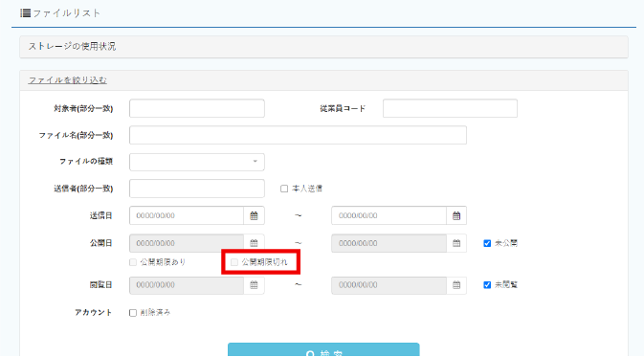The width and height of the screenshot is (644, 357).
Task: Click the ファイルの種類 label
Action: (x=86, y=162)
